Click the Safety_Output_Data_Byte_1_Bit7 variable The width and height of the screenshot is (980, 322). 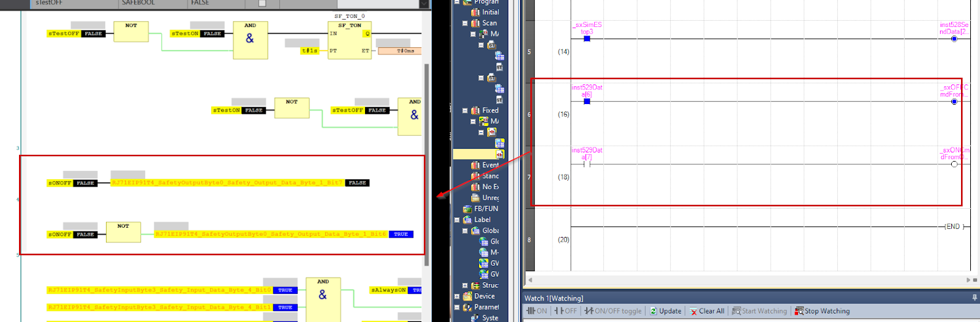227,183
